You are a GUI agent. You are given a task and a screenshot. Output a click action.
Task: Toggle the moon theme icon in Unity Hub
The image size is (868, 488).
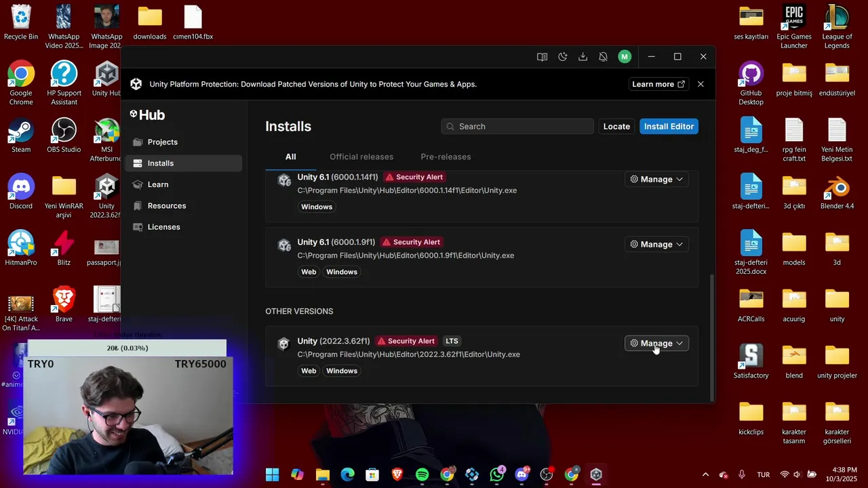pyautogui.click(x=562, y=57)
